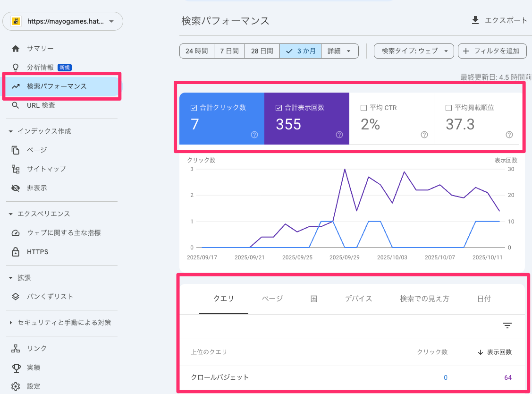Click the 表示回数 column header

[499, 352]
